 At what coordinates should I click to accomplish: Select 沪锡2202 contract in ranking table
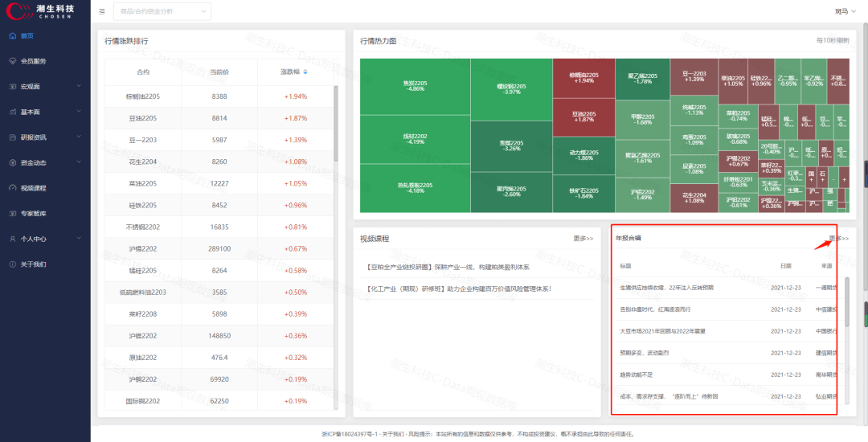(143, 249)
